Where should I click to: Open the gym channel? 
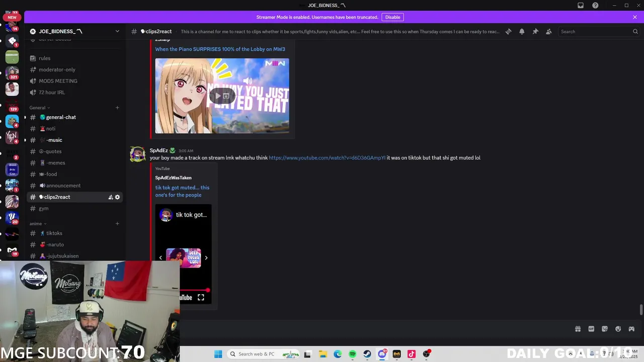tap(74, 208)
